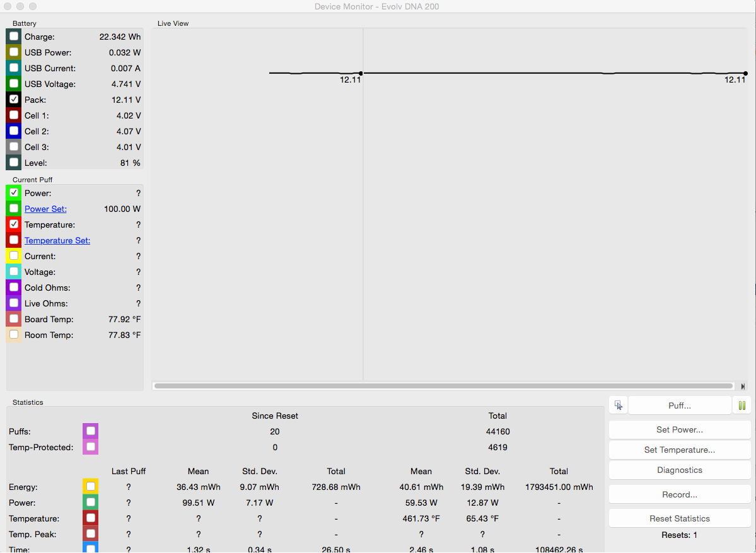Click the Temperature Set link
756x553 pixels.
[57, 240]
